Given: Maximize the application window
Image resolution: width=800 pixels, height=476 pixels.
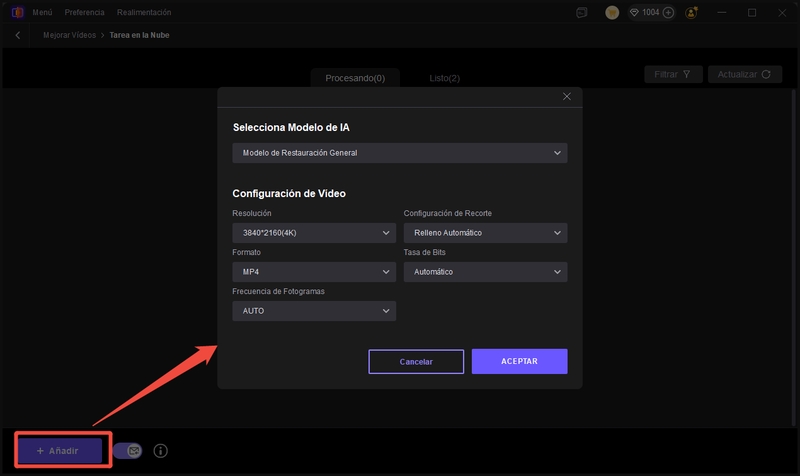Looking at the screenshot, I should (752, 13).
